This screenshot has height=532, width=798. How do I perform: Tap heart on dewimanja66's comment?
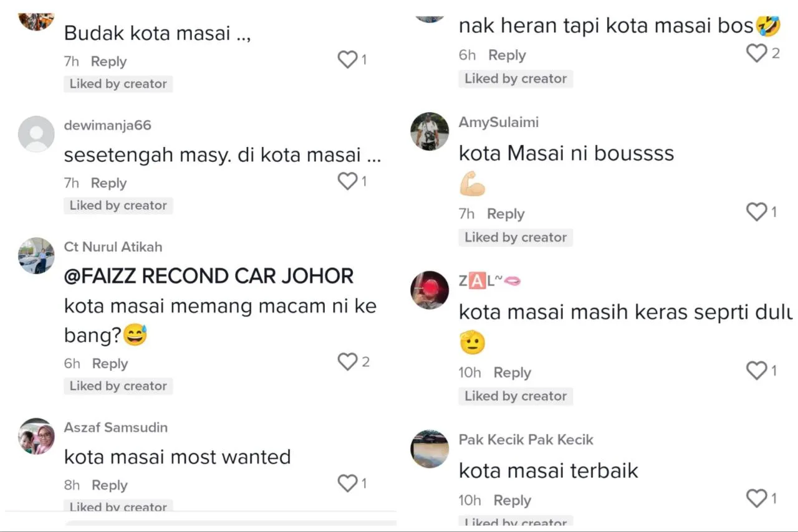(x=347, y=181)
